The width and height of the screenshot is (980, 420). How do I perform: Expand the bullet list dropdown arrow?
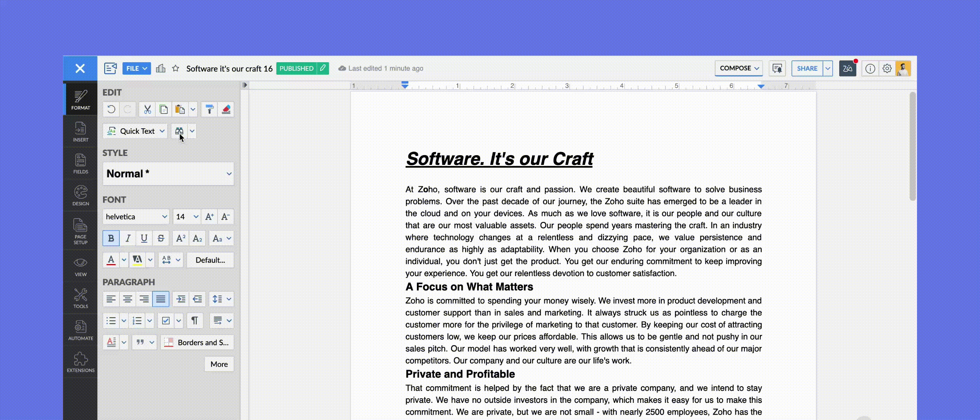124,321
